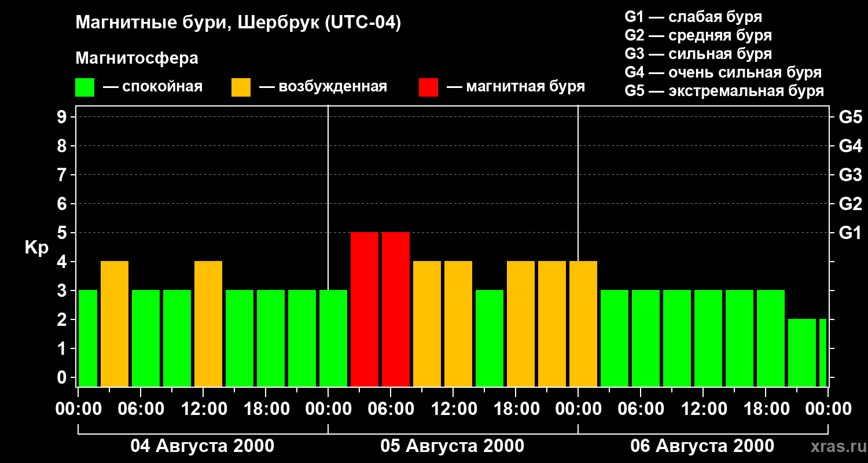Click the orange "возбужденная" legend swatch
The image size is (868, 463).
click(241, 87)
